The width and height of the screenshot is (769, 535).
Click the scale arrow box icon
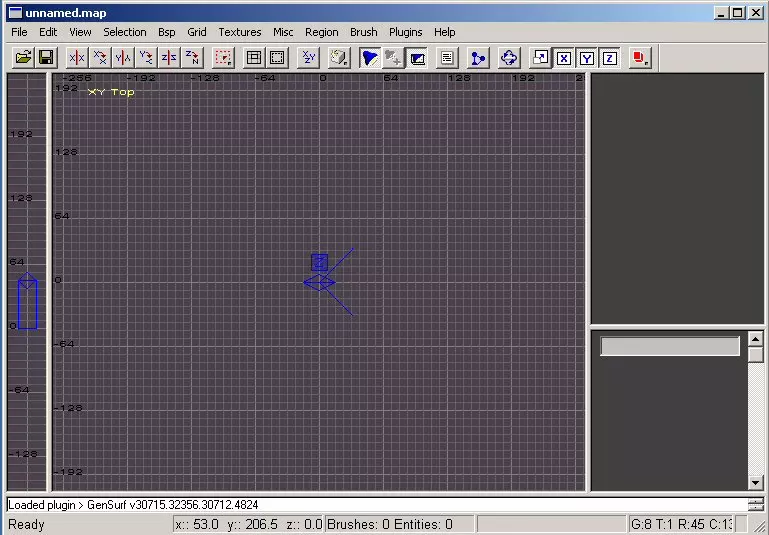[x=540, y=58]
